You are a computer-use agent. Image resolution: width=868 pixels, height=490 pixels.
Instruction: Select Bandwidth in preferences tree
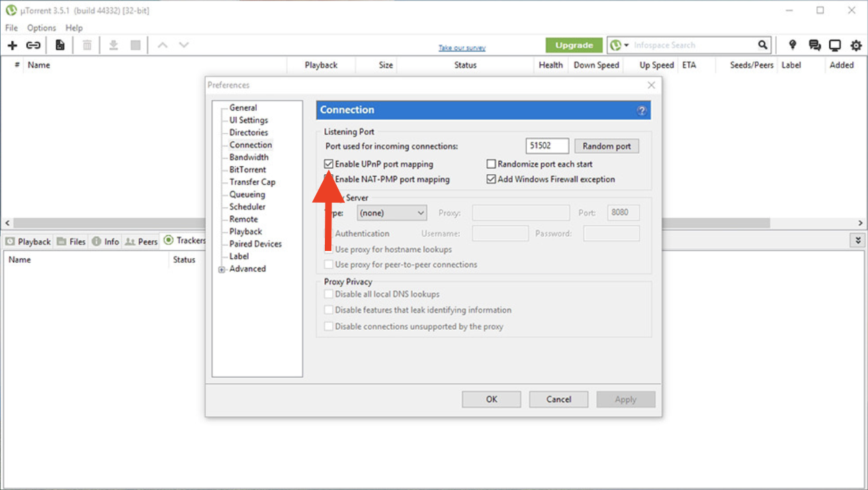pyautogui.click(x=249, y=157)
